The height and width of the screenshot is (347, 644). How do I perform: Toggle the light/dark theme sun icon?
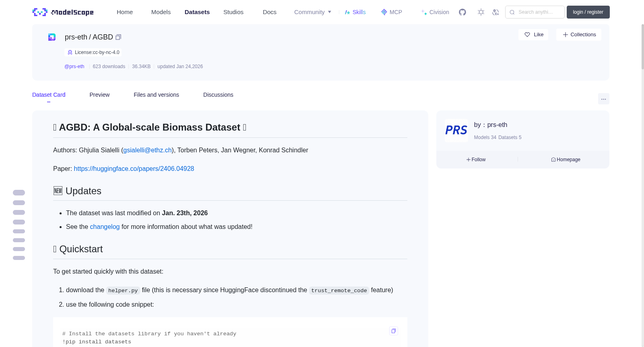pos(481,12)
